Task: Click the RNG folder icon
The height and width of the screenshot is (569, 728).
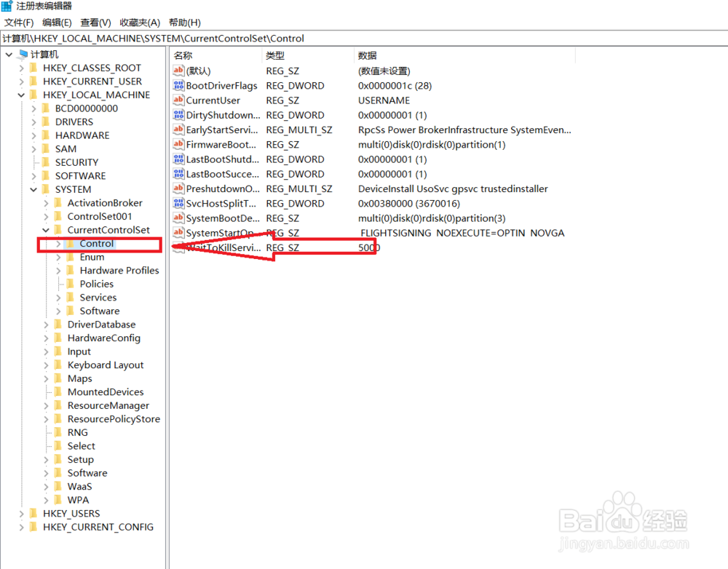Action: [58, 432]
